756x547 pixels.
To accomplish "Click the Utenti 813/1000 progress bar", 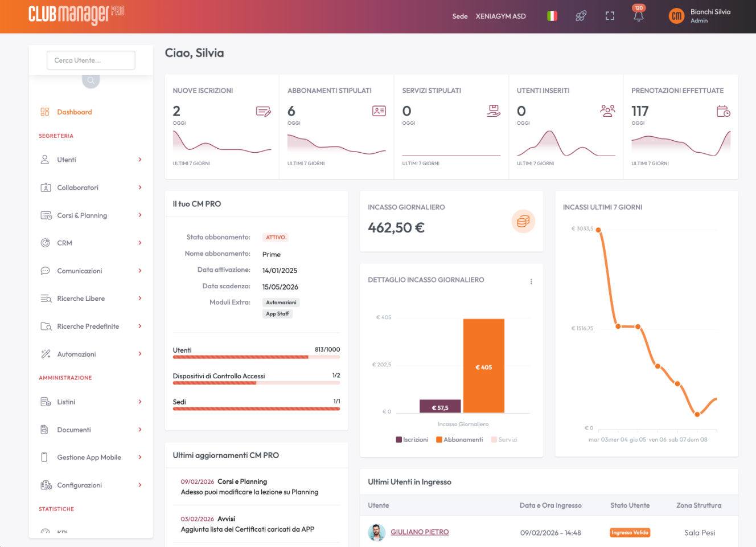I will click(x=256, y=357).
